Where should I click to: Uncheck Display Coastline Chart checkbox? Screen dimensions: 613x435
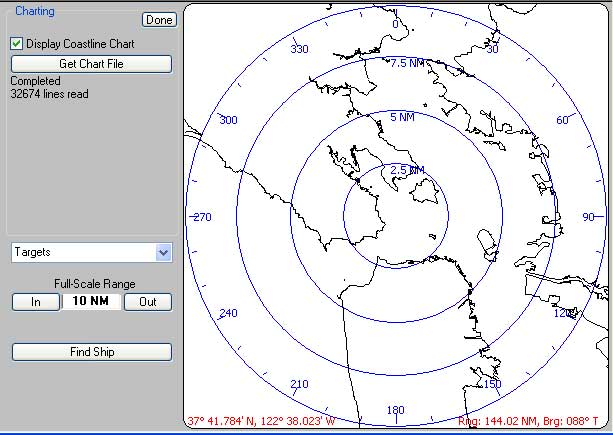(16, 44)
